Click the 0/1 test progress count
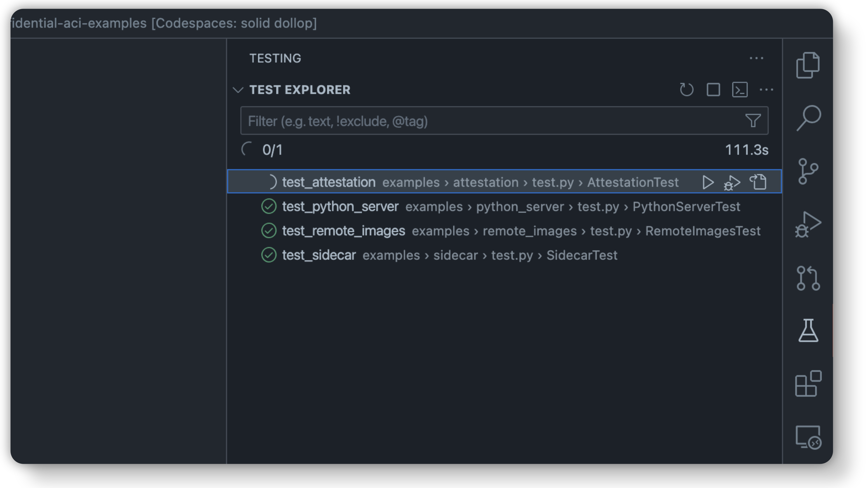Viewport: 868px width, 488px height. (x=272, y=150)
